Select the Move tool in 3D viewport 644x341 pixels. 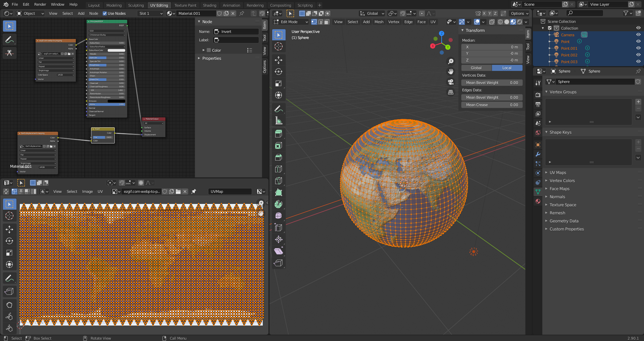(x=279, y=60)
